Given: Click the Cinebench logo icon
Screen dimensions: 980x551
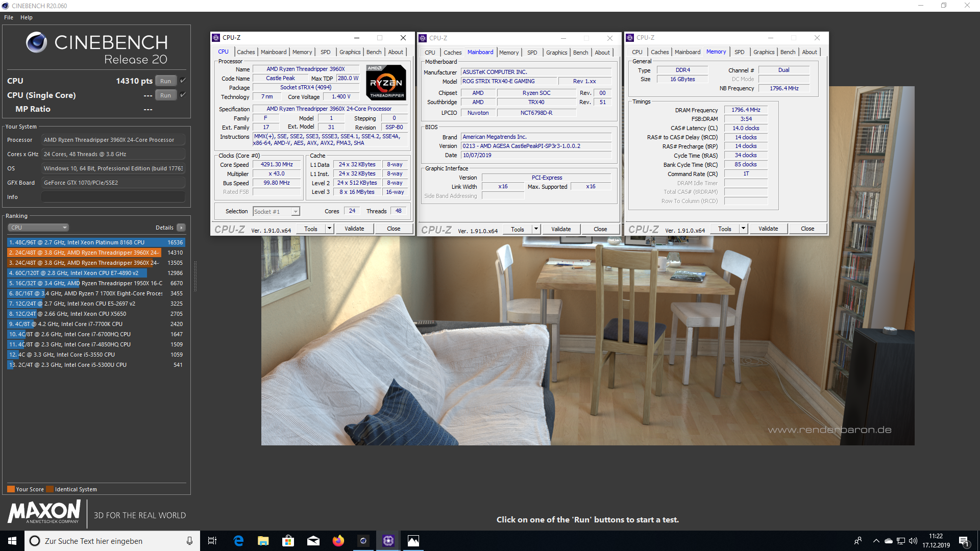Looking at the screenshot, I should 37,42.
